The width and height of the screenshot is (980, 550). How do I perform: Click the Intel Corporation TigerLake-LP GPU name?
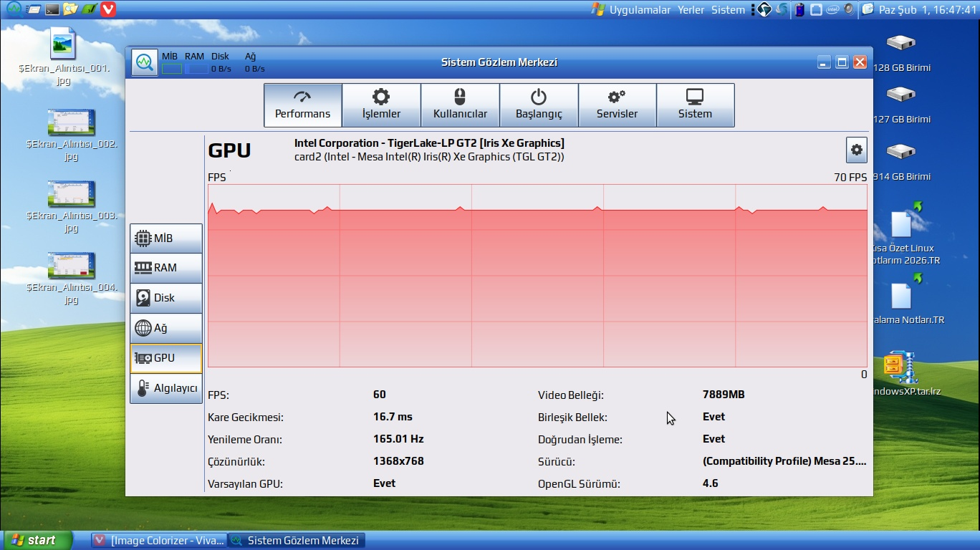(429, 143)
